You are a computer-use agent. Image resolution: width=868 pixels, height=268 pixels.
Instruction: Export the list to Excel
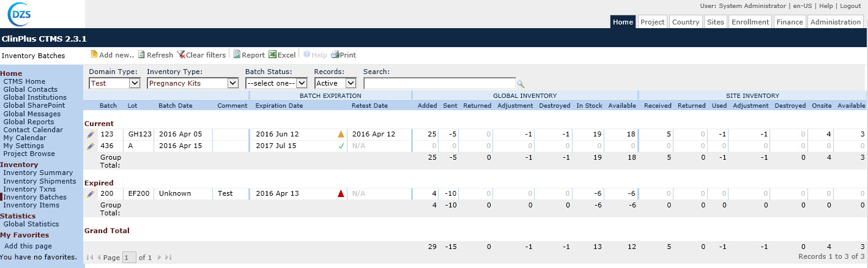click(272, 55)
